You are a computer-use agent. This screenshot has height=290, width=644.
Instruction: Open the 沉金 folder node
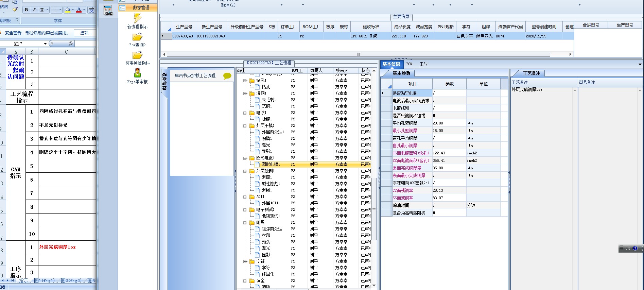(260, 280)
